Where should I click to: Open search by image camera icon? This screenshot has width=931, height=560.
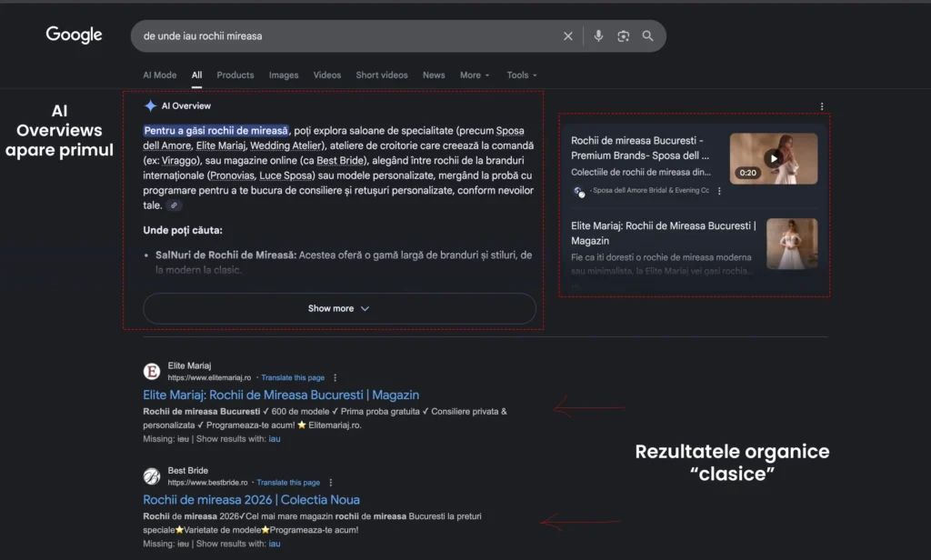click(623, 36)
